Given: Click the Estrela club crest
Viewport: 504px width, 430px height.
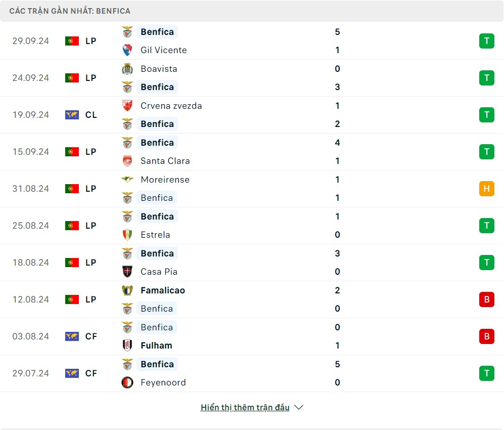Looking at the screenshot, I should tap(127, 235).
